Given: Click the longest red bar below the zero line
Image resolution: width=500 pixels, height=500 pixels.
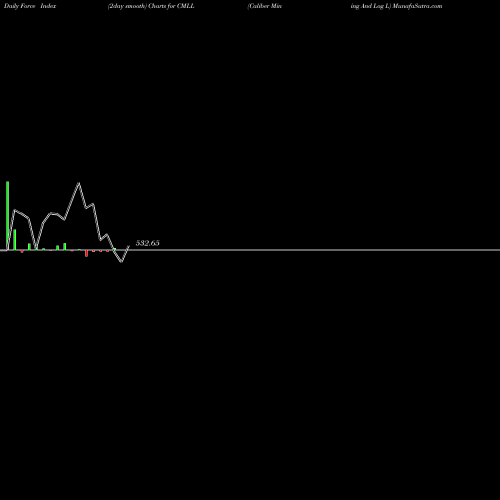Looking at the screenshot, I should coord(86,253).
